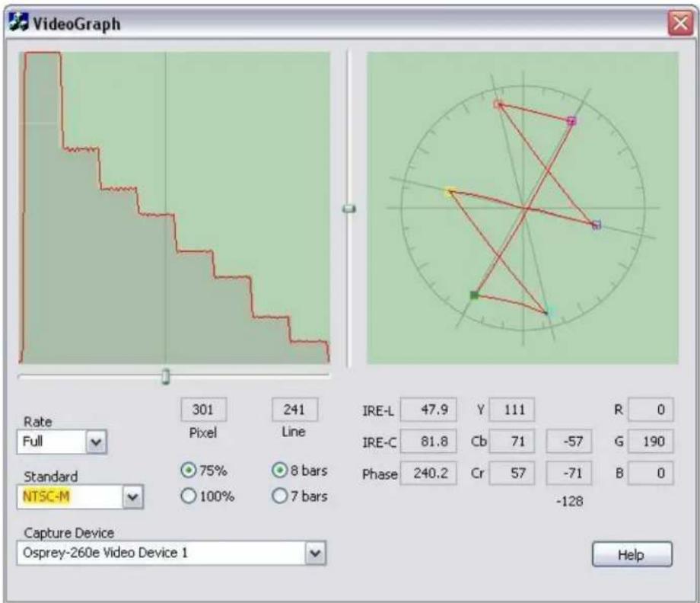Click the Cb value field 71

click(x=511, y=442)
